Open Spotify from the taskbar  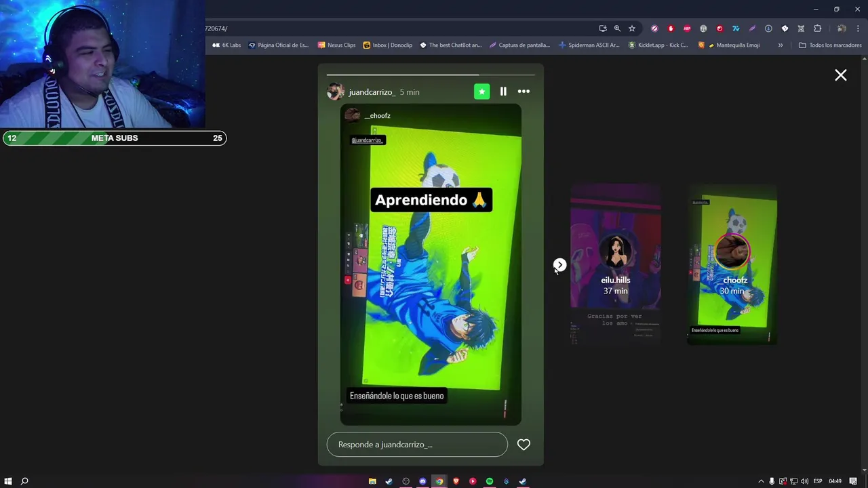pyautogui.click(x=490, y=481)
